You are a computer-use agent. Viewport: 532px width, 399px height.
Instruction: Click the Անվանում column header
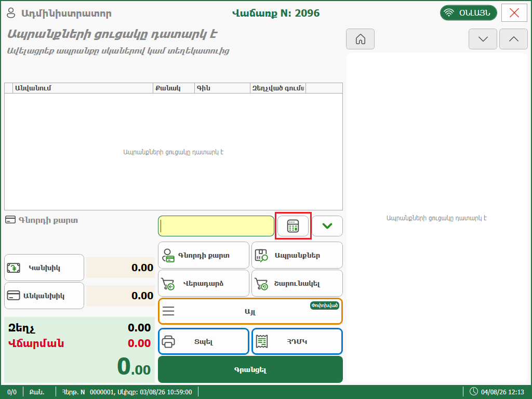(x=83, y=88)
